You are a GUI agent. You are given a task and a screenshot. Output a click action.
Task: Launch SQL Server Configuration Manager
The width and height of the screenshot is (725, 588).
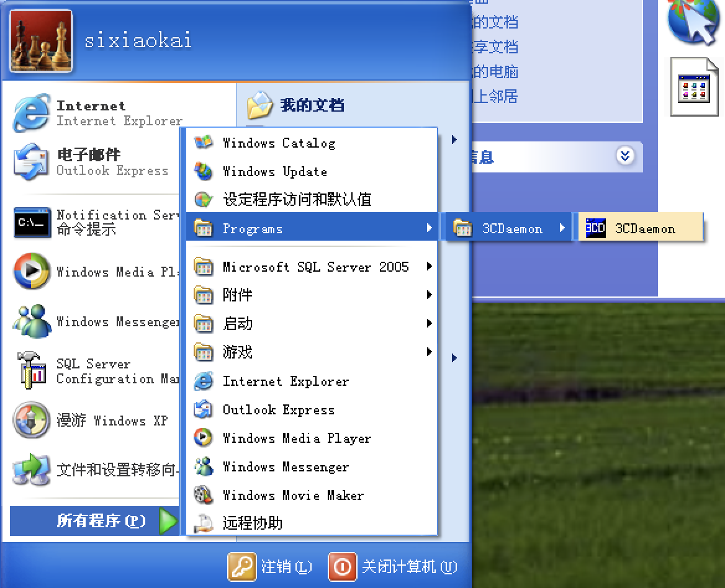pyautogui.click(x=94, y=370)
